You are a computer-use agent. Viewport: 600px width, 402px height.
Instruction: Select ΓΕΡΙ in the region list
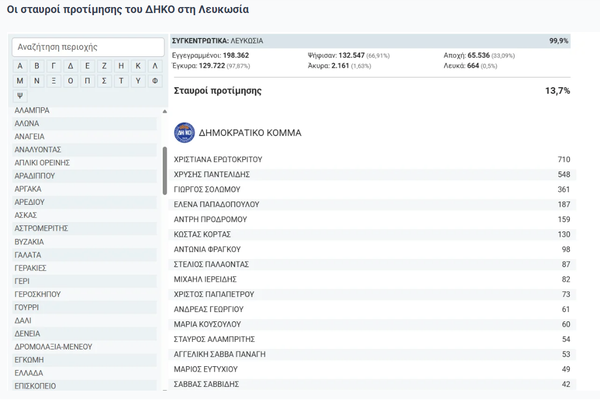85,281
